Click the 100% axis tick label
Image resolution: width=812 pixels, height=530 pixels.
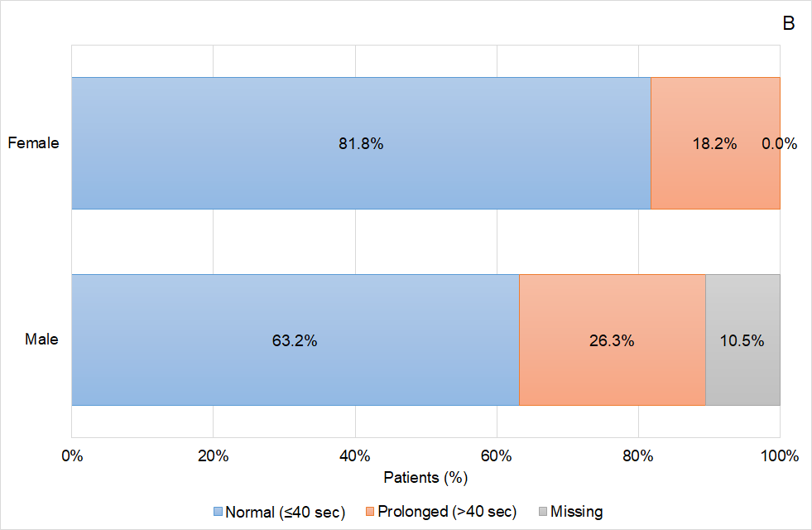tap(780, 456)
